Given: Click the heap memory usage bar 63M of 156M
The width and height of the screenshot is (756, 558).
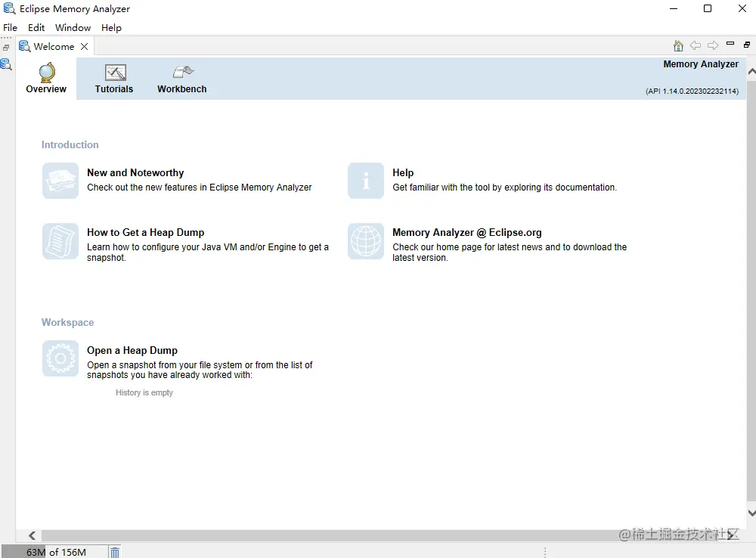Looking at the screenshot, I should (x=54, y=552).
